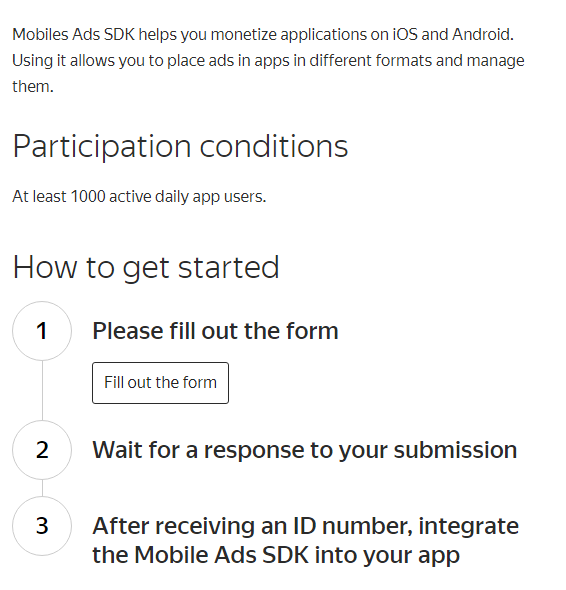Screen dimensions: 566x590
Task: Click the After receiving an ID number step
Action: pos(306,540)
